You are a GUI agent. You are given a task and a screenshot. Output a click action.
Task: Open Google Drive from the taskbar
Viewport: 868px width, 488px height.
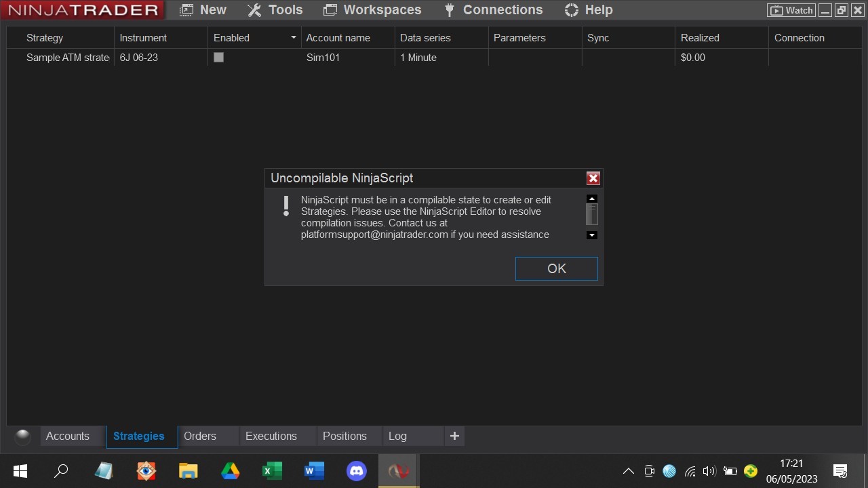(x=230, y=471)
